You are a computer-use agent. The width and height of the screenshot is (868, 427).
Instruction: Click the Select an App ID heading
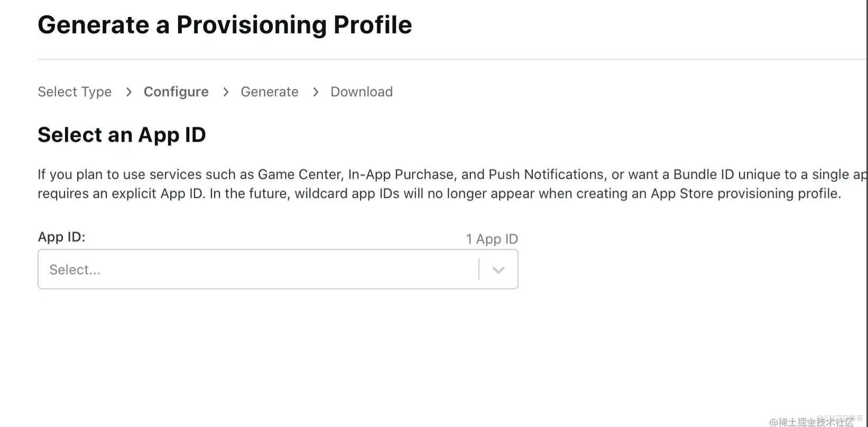(x=122, y=135)
